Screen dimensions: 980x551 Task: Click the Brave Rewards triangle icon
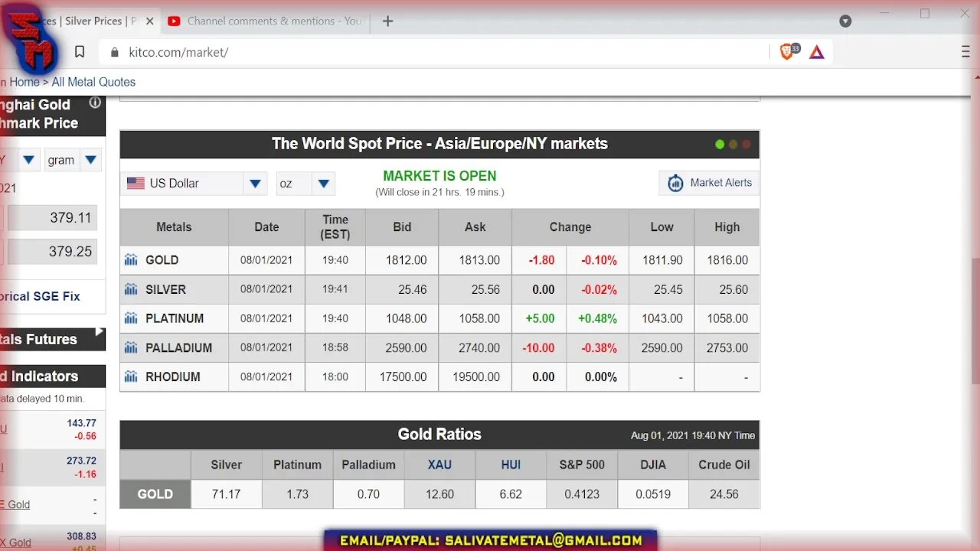[x=817, y=52]
